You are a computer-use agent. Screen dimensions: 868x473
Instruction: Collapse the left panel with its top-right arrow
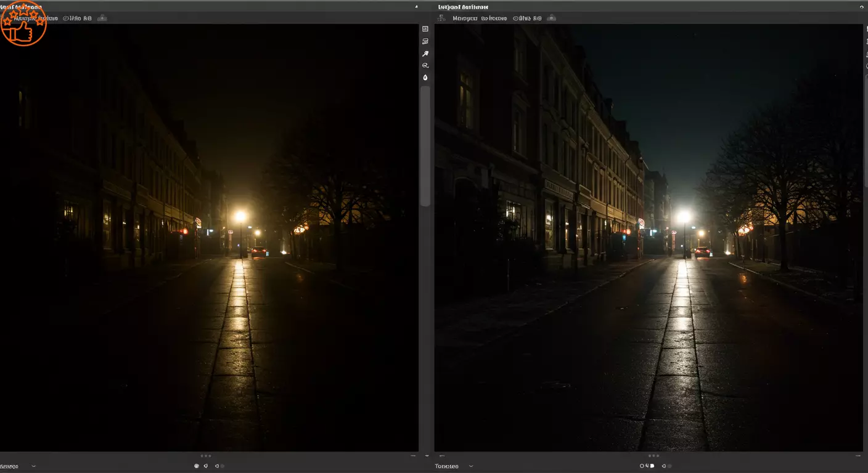click(416, 7)
